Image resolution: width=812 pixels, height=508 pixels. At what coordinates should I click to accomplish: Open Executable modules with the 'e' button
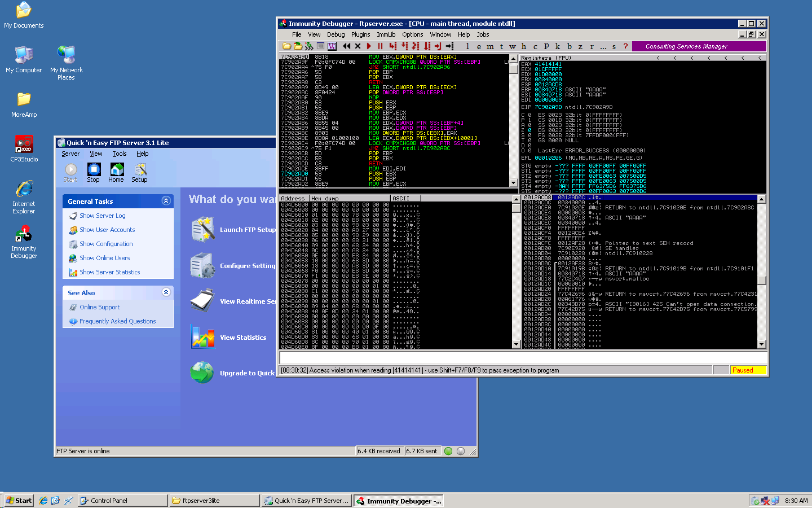(x=479, y=46)
